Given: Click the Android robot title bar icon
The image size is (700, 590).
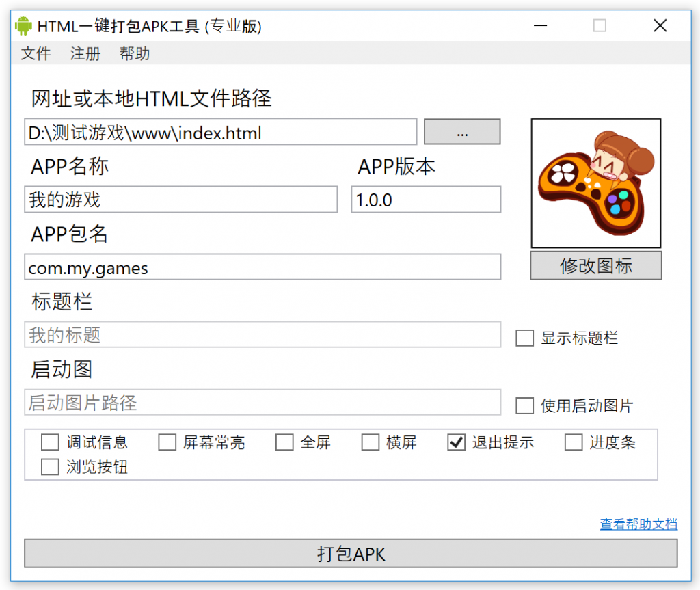Looking at the screenshot, I should point(23,26).
